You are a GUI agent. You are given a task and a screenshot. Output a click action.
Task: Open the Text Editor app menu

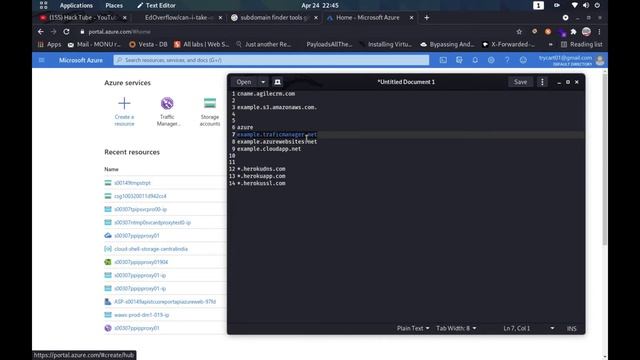(156, 5)
